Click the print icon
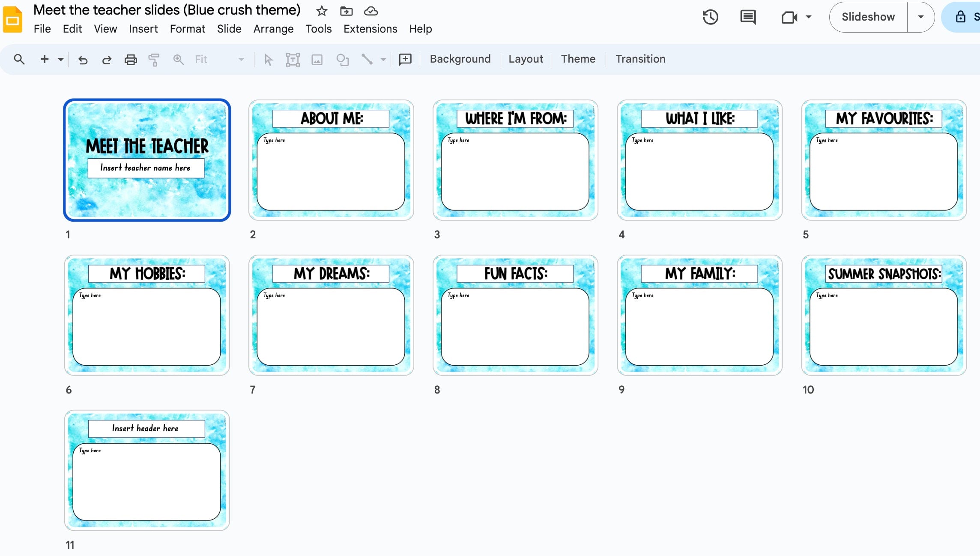 (x=131, y=60)
